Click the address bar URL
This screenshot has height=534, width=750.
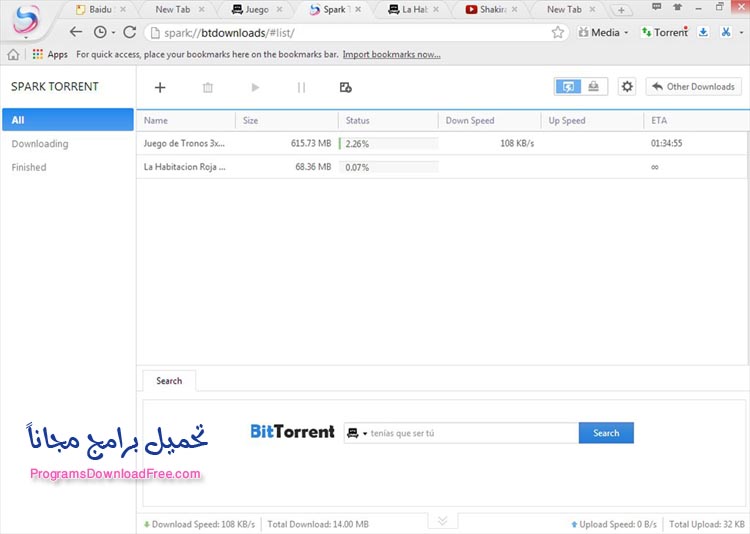[x=229, y=33]
